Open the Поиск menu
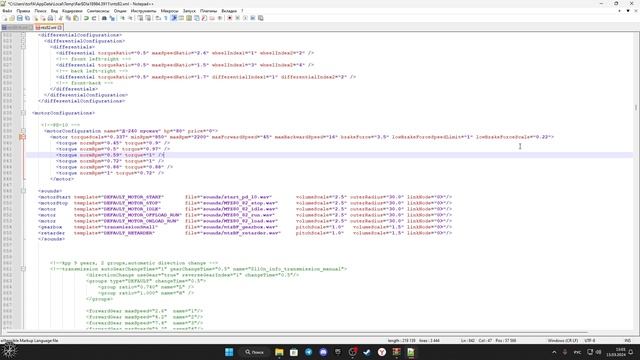Viewport: 640px width, 360px height. [x=40, y=11]
